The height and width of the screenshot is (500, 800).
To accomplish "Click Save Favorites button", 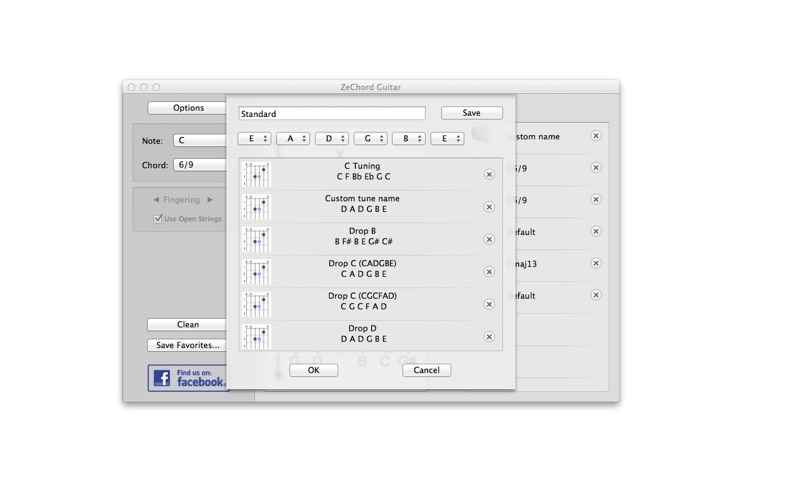I will [x=188, y=345].
